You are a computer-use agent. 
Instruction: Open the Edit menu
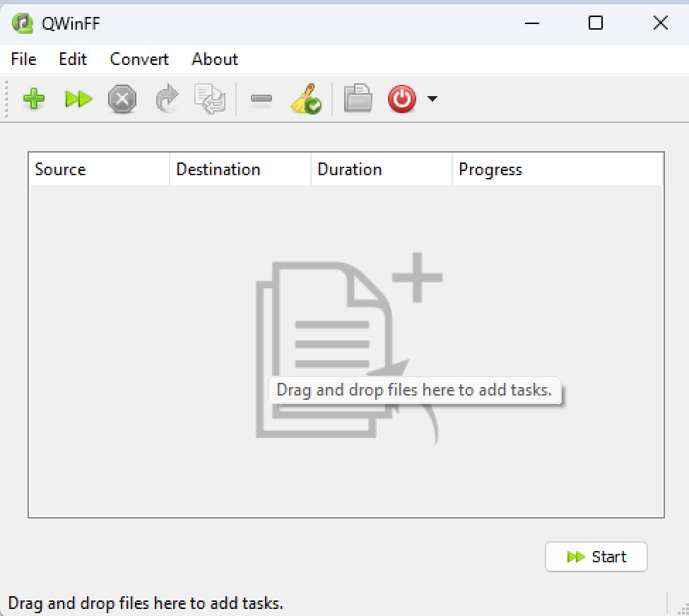point(73,59)
